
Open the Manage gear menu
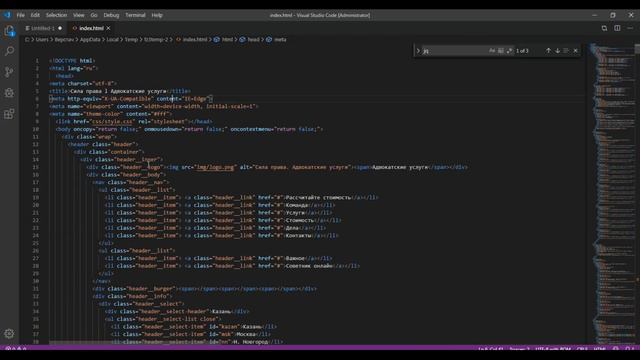click(x=9, y=333)
